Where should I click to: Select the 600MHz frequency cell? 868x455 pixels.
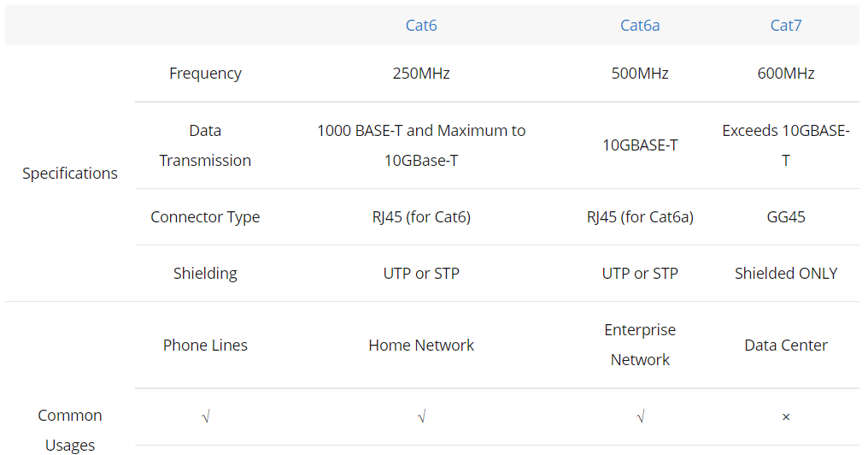point(786,74)
